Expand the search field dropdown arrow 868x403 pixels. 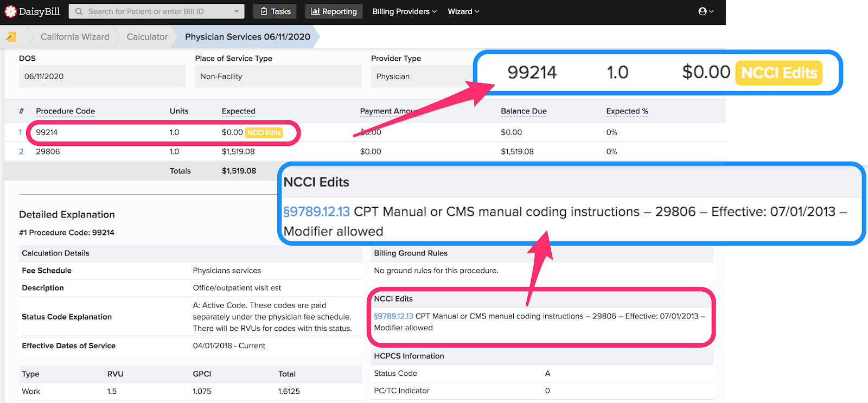[237, 11]
